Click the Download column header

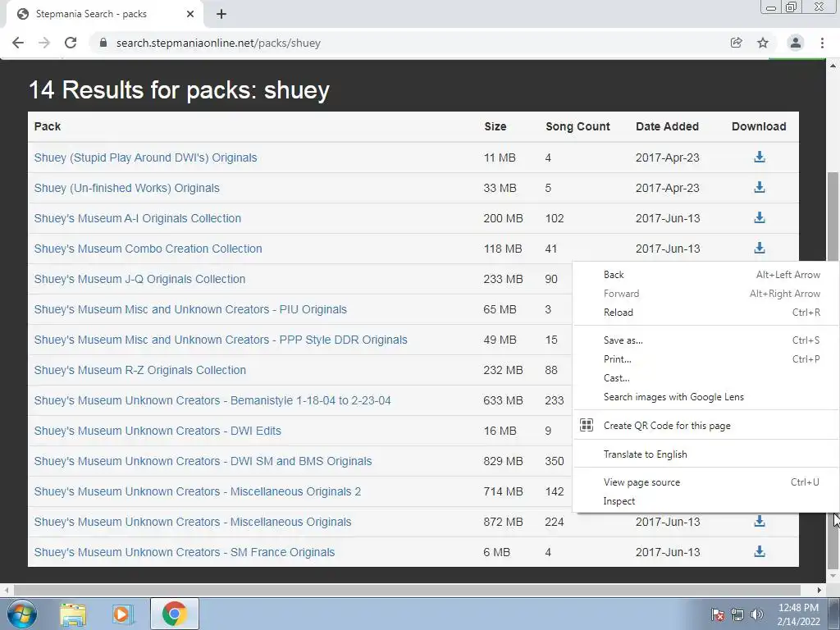[759, 126]
